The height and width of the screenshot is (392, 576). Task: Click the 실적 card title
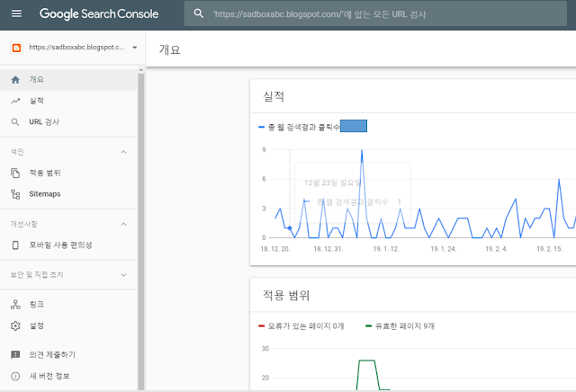[x=274, y=97]
